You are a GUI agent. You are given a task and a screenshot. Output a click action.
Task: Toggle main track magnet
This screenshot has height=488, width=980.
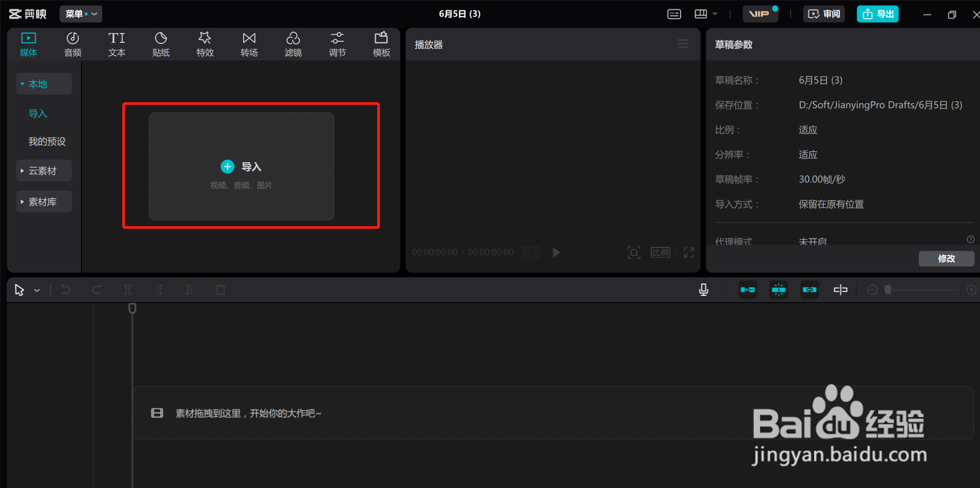(x=748, y=290)
